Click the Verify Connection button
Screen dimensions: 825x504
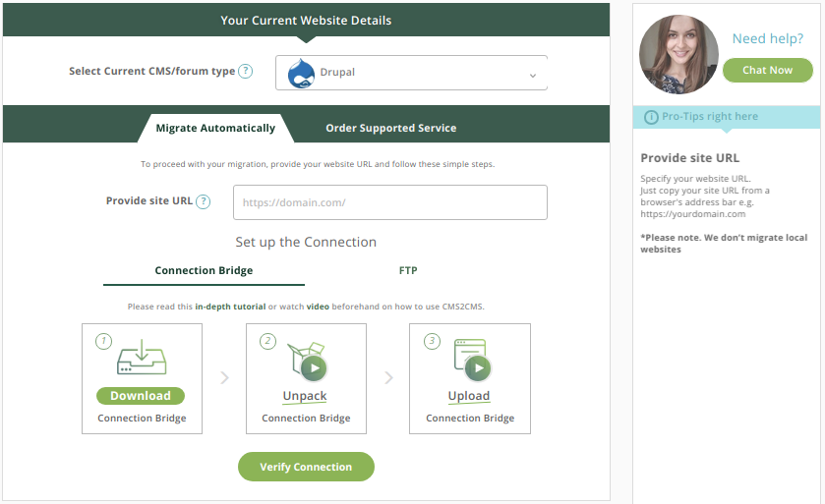(x=306, y=467)
